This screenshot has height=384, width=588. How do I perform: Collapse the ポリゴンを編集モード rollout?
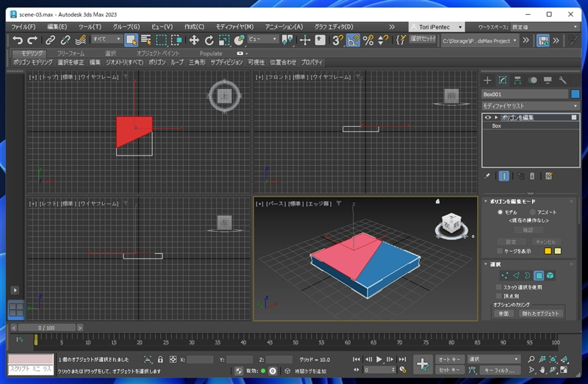486,202
